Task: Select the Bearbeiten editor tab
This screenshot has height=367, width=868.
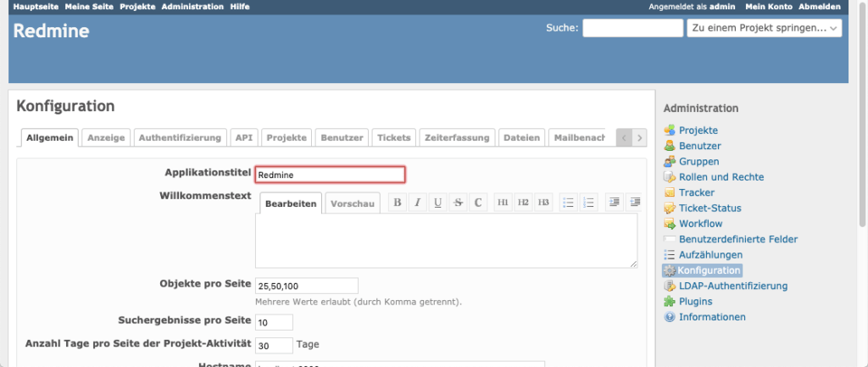Action: point(291,203)
